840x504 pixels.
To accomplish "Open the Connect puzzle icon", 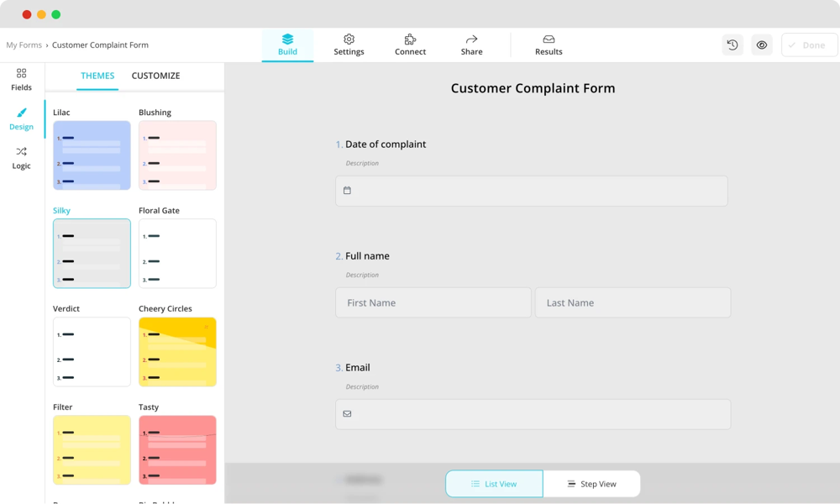I will click(x=410, y=39).
